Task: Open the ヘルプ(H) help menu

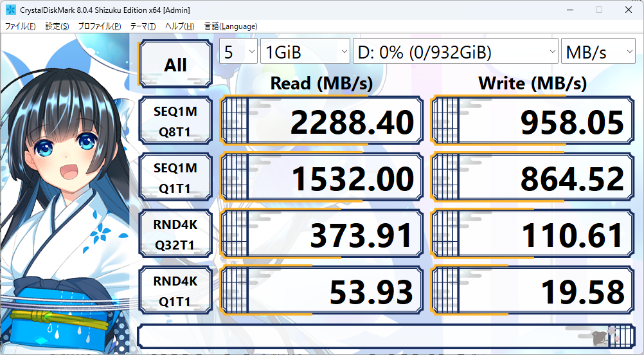Action: coord(179,26)
